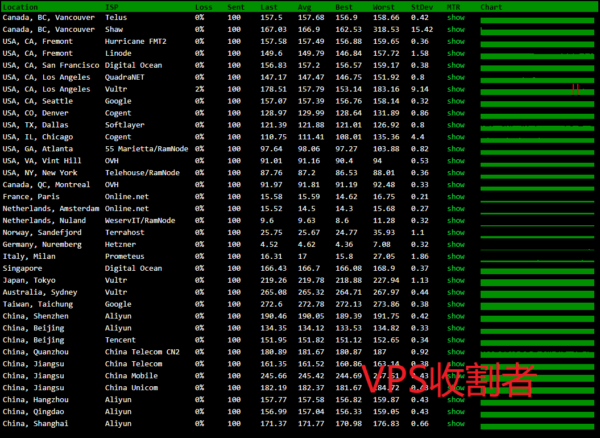
Task: Open MTR show link for Dallas Softlayer
Action: click(x=455, y=124)
